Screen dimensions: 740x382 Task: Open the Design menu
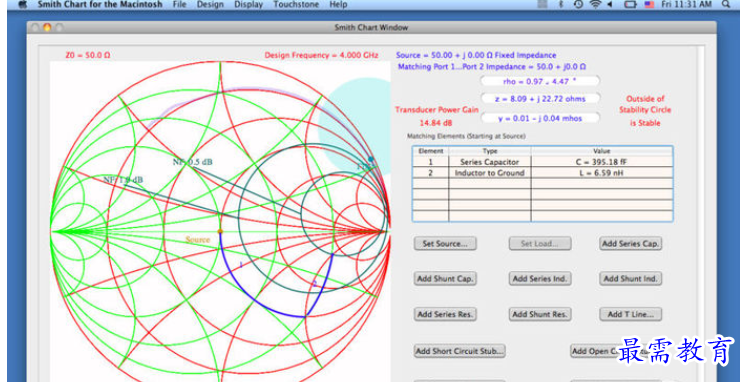click(210, 4)
